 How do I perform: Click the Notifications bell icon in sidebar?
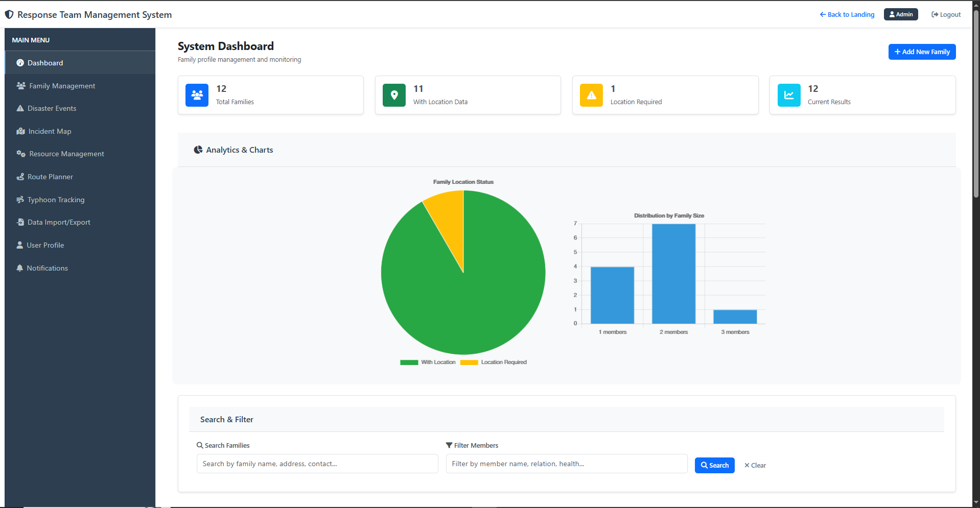click(20, 268)
